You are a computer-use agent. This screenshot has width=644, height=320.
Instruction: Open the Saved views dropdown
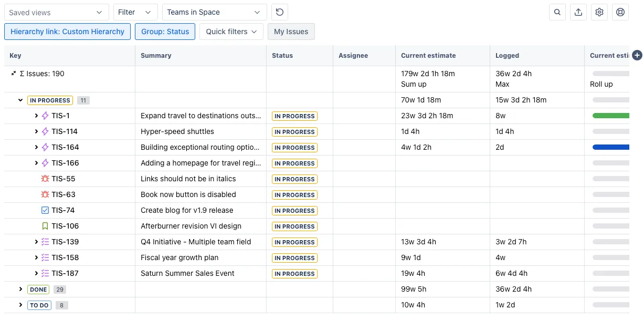pos(56,12)
